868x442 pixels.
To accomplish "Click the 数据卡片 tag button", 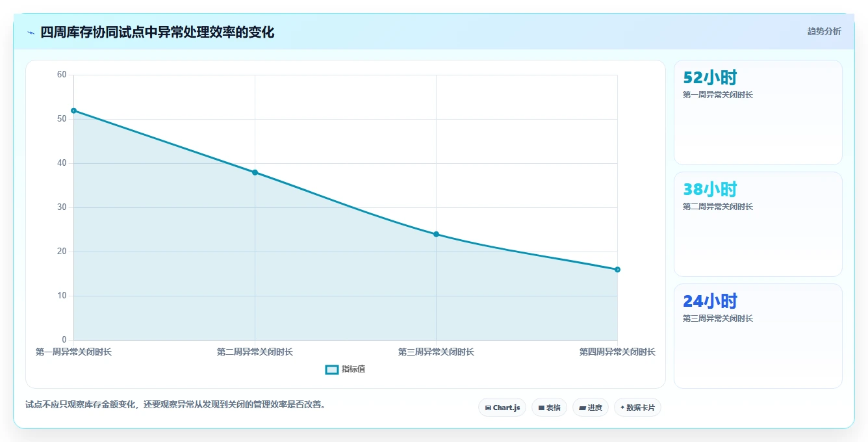I will 637,408.
